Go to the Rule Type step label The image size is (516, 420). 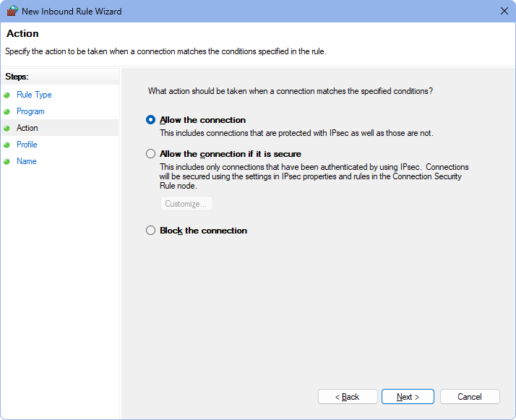(x=34, y=95)
